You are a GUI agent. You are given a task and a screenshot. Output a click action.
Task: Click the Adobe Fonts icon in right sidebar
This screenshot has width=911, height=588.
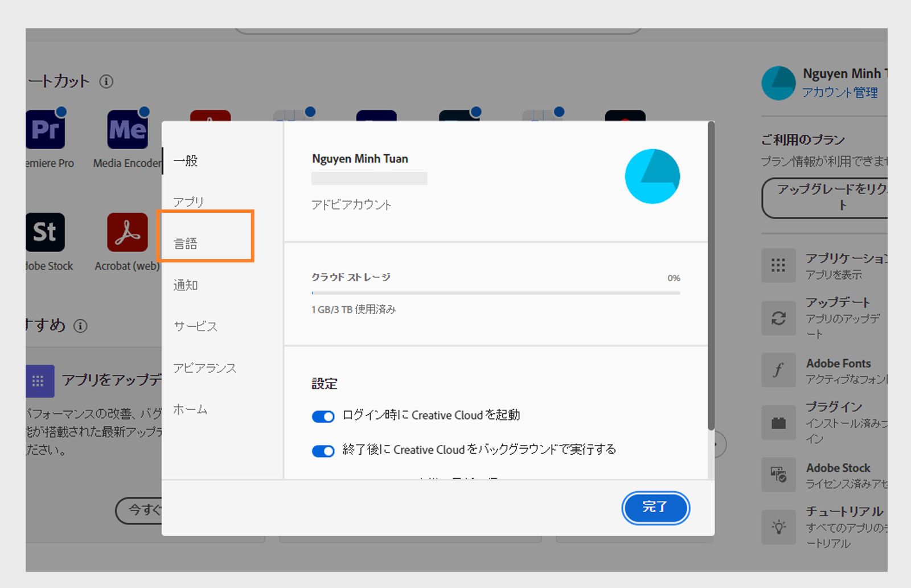778,370
